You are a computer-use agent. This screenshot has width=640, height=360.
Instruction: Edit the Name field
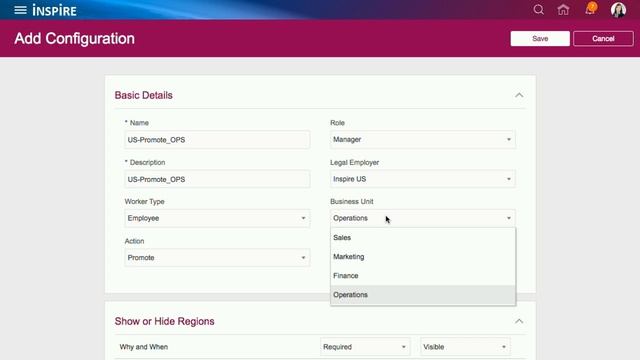[217, 140]
